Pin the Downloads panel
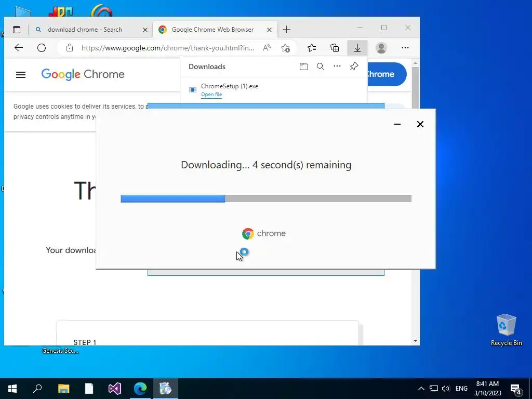532x399 pixels. (x=354, y=66)
